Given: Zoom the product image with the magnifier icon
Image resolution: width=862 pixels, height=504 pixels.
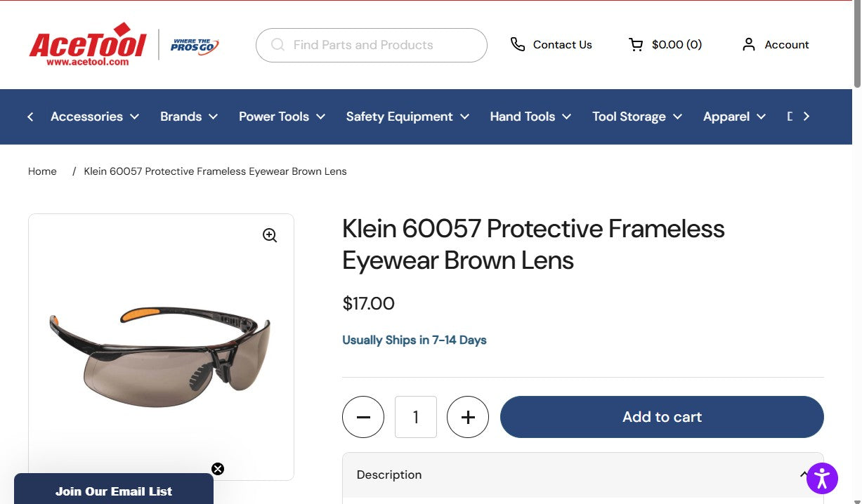Looking at the screenshot, I should [x=270, y=235].
